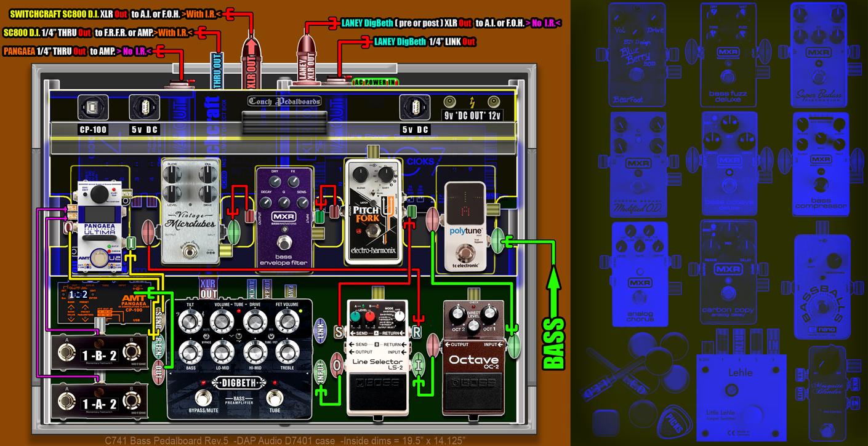Select the Mosquito Blender pedal
Viewport: 868px width, 446px height.
(829, 394)
